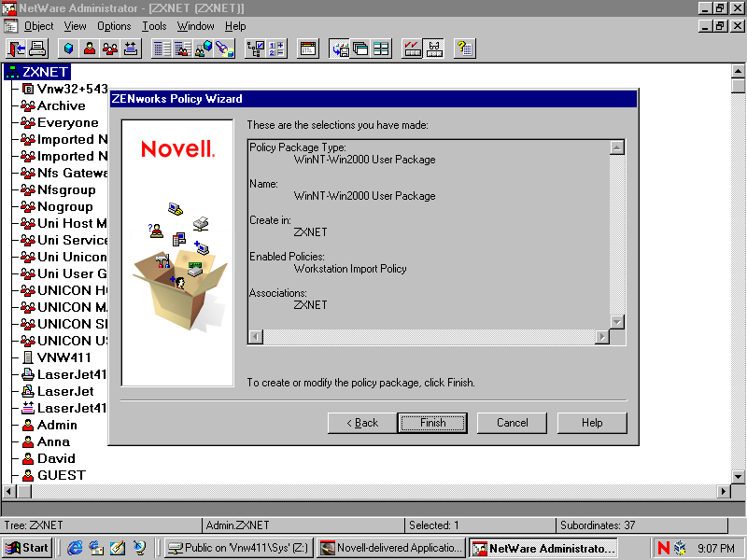Cancel the ZENworks Policy Wizard
The width and height of the screenshot is (747, 560).
[x=512, y=423]
